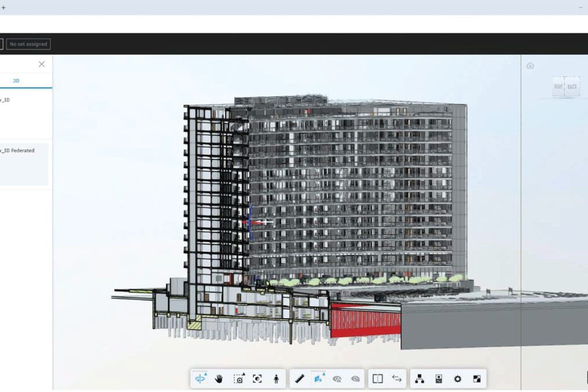This screenshot has width=588, height=392.
Task: Toggle full screen mode
Action: point(477,379)
